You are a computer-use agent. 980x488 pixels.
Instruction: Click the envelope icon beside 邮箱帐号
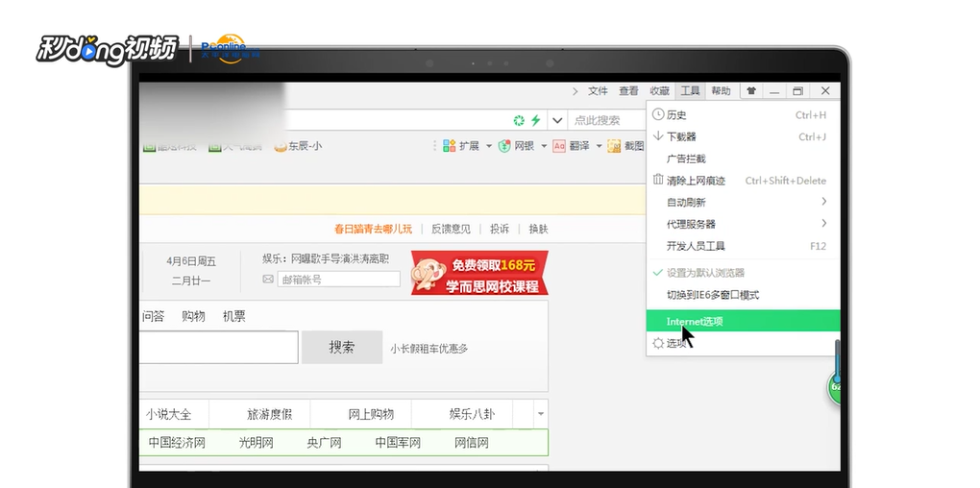tap(268, 280)
